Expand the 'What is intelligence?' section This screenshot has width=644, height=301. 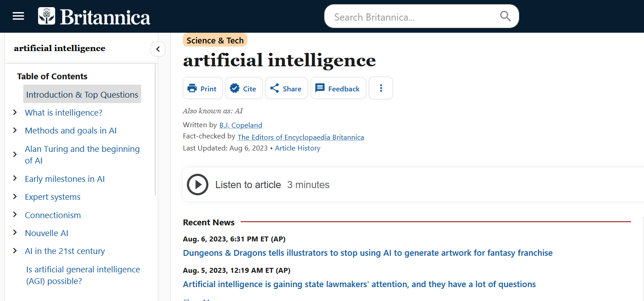click(x=15, y=112)
